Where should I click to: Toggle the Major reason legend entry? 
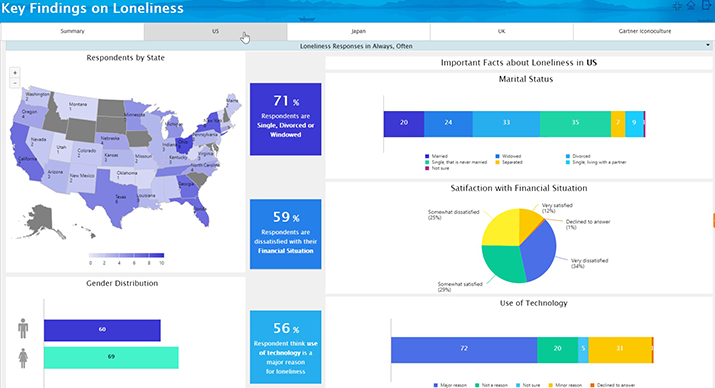(450, 385)
